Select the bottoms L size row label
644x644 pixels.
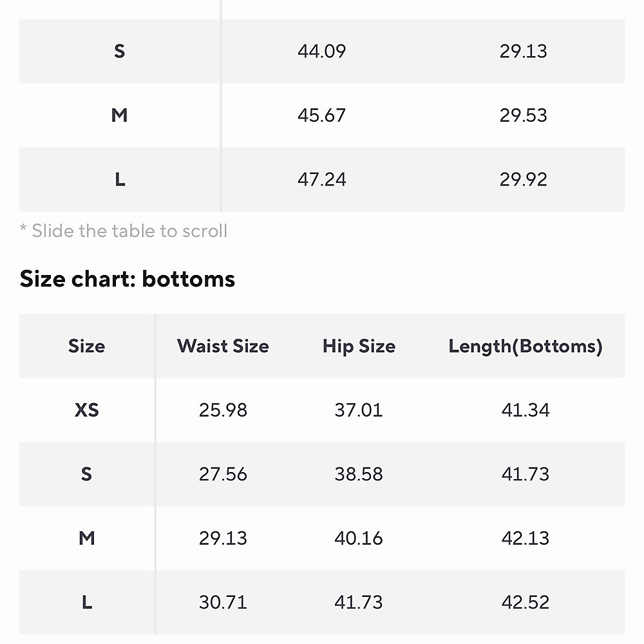[x=87, y=602]
